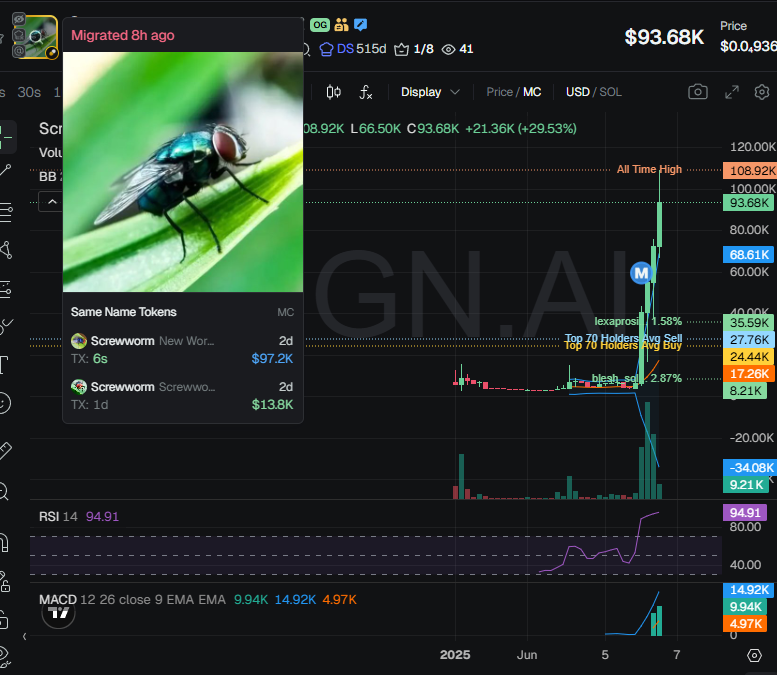This screenshot has width=777, height=675.
Task: Click the All Time High line label
Action: 649,169
